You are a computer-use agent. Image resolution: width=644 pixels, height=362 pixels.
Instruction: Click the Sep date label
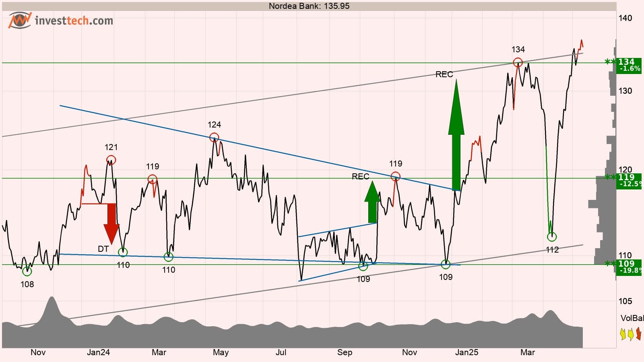(345, 352)
